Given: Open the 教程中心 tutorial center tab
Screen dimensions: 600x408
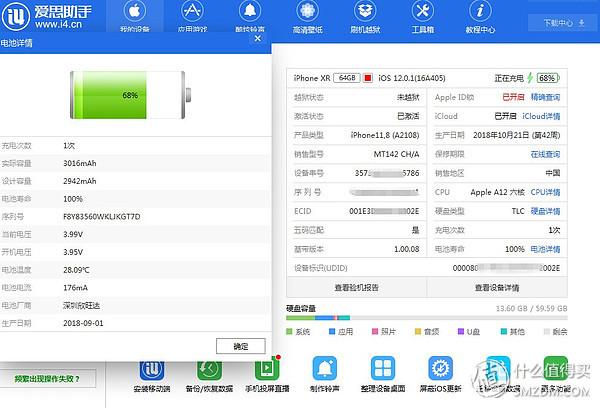Looking at the screenshot, I should pyautogui.click(x=480, y=16).
